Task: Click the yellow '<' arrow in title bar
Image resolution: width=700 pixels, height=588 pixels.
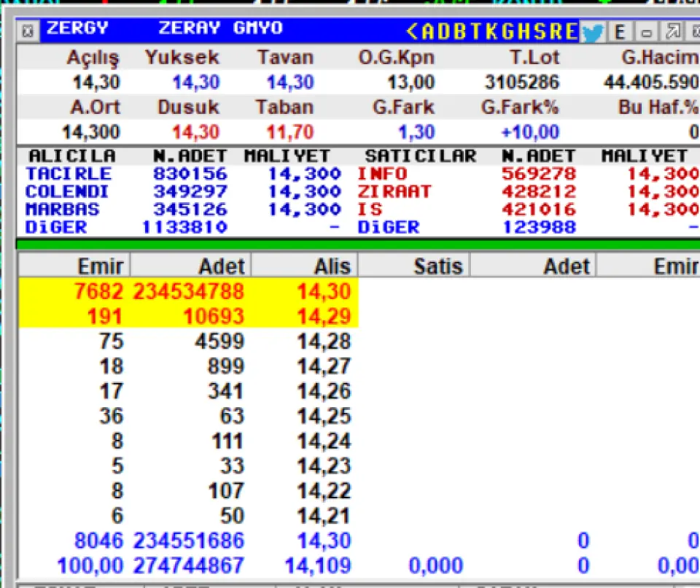Action: [x=413, y=31]
